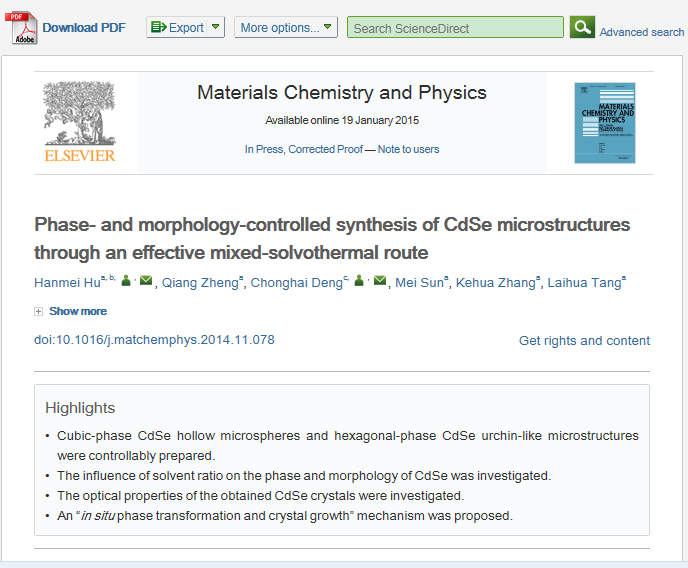Click the Elsevier tree logo
Image resolution: width=688 pixels, height=568 pixels.
(79, 121)
